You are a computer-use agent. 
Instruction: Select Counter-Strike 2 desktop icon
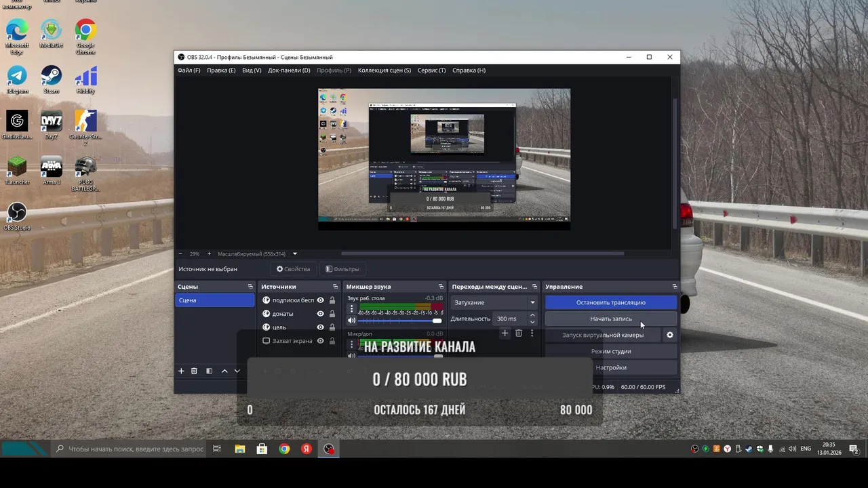point(85,128)
